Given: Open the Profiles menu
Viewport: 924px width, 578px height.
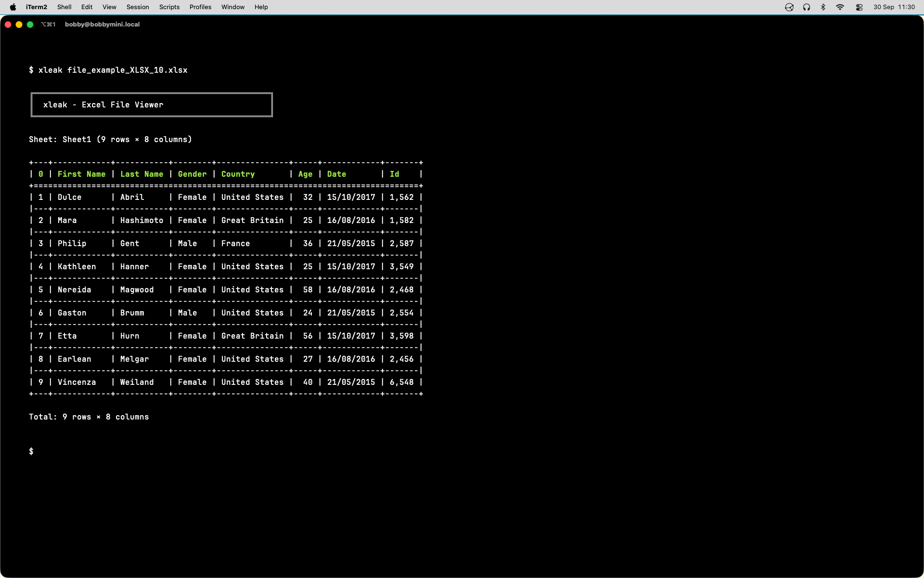Looking at the screenshot, I should tap(201, 7).
